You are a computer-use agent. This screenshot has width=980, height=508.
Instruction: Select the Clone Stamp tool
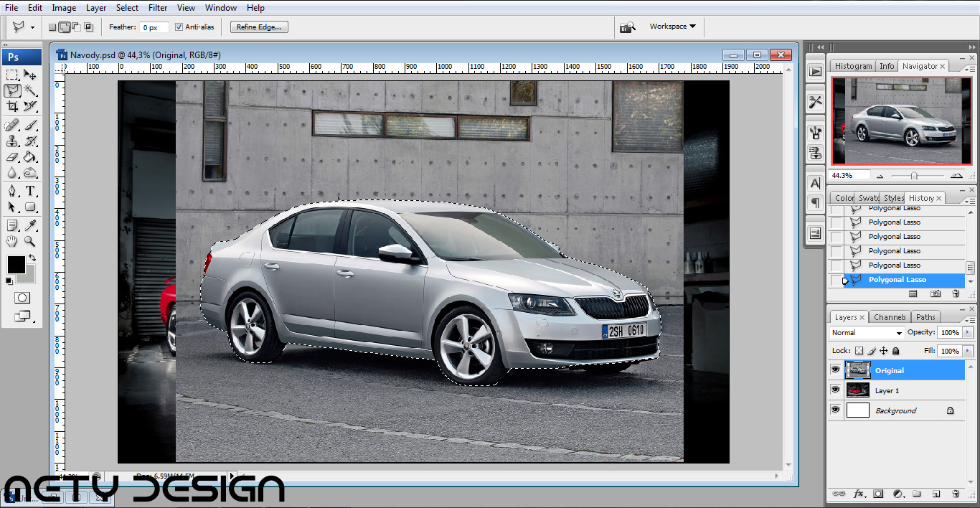(x=12, y=141)
